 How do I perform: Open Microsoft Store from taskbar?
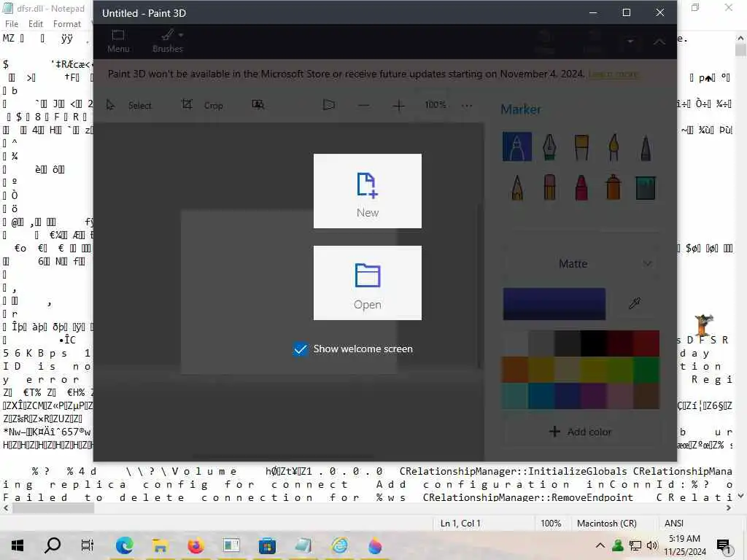click(267, 545)
